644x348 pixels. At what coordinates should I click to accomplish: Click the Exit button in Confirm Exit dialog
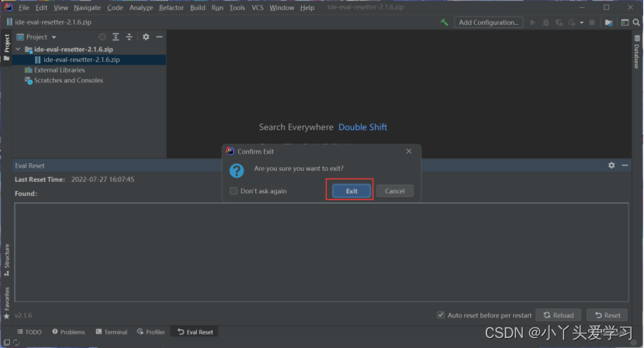pos(351,191)
